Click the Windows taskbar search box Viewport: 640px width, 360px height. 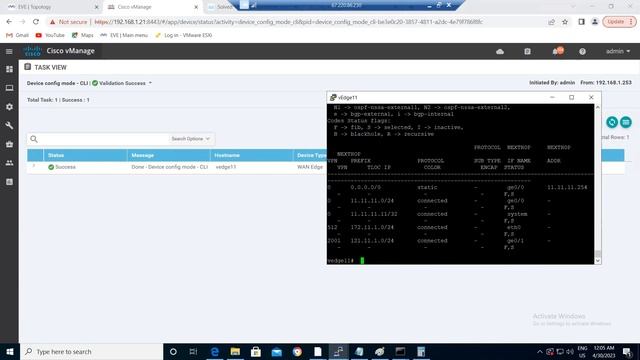91,351
